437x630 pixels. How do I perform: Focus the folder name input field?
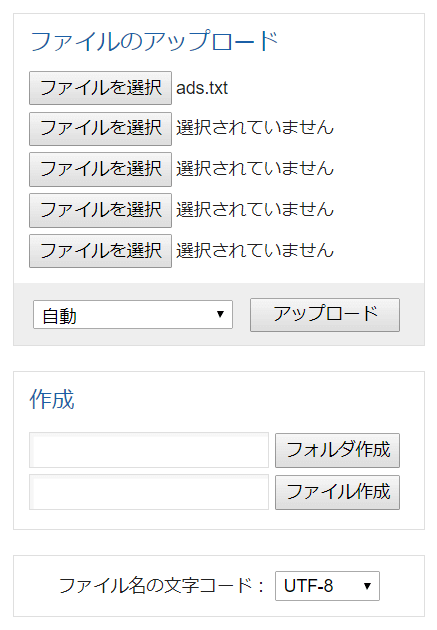point(149,450)
